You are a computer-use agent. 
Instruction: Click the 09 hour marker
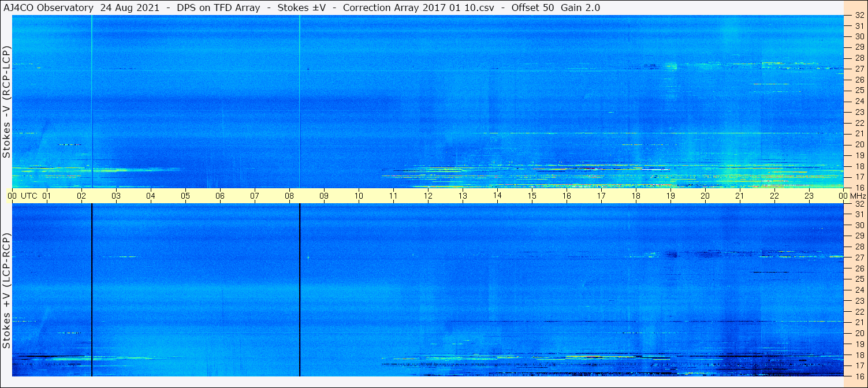point(324,196)
